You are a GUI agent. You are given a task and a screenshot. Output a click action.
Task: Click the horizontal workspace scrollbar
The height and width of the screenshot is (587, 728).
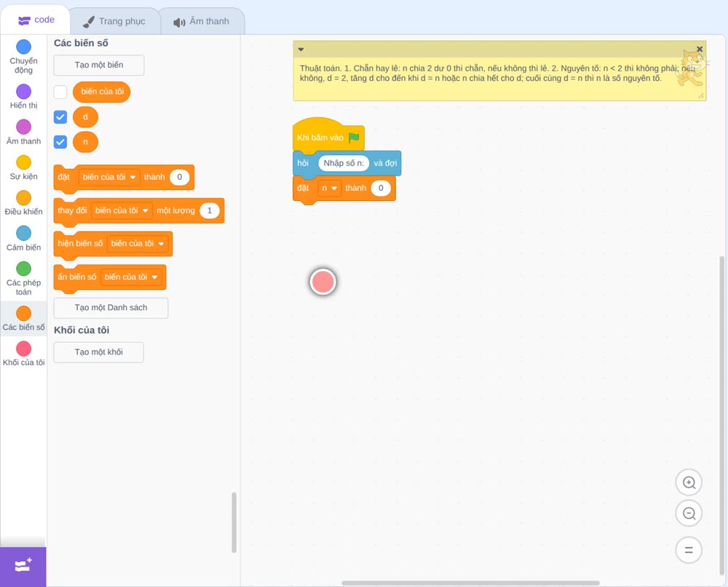click(x=470, y=583)
